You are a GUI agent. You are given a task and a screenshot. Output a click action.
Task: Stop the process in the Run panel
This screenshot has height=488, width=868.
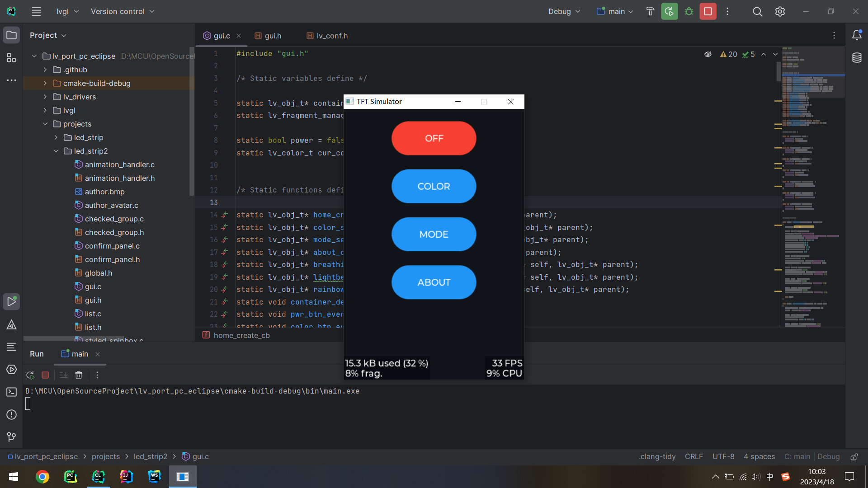pos(45,375)
